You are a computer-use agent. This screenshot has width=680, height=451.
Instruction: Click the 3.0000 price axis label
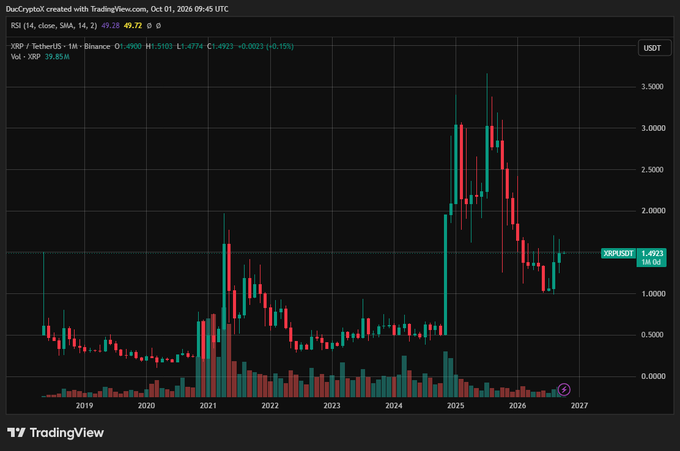pos(653,128)
